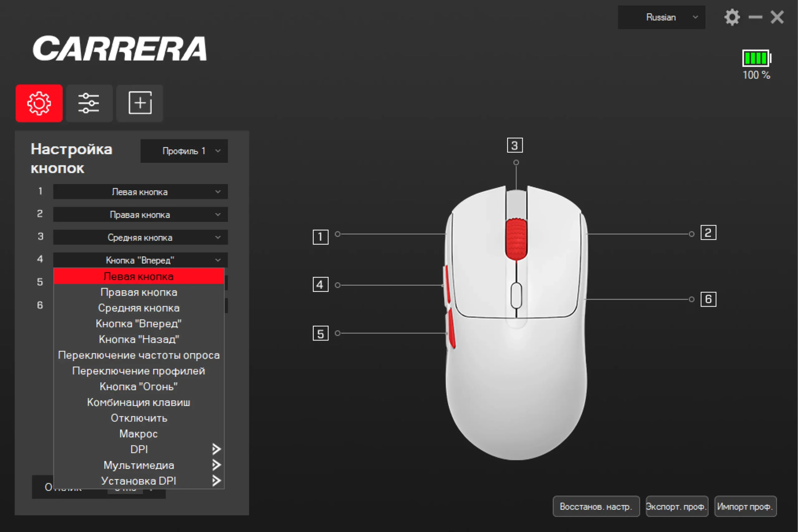
Task: Click button marker 5 beside the mouse
Action: click(320, 333)
